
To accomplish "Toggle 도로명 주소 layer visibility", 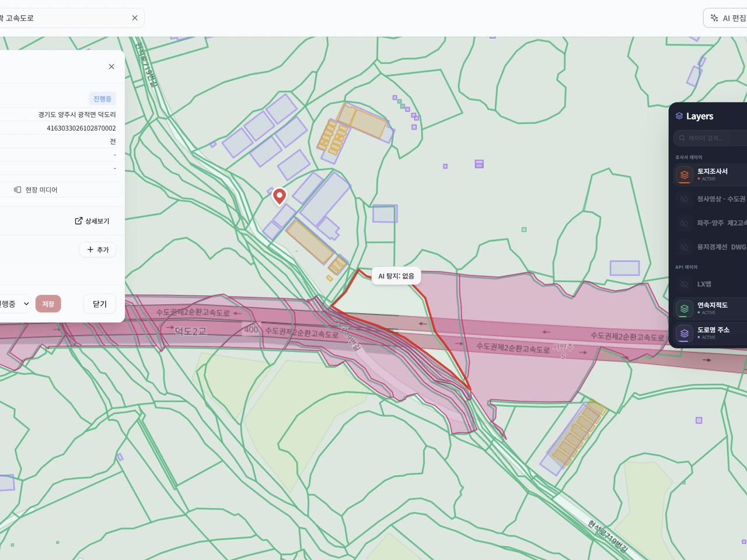I will point(685,333).
